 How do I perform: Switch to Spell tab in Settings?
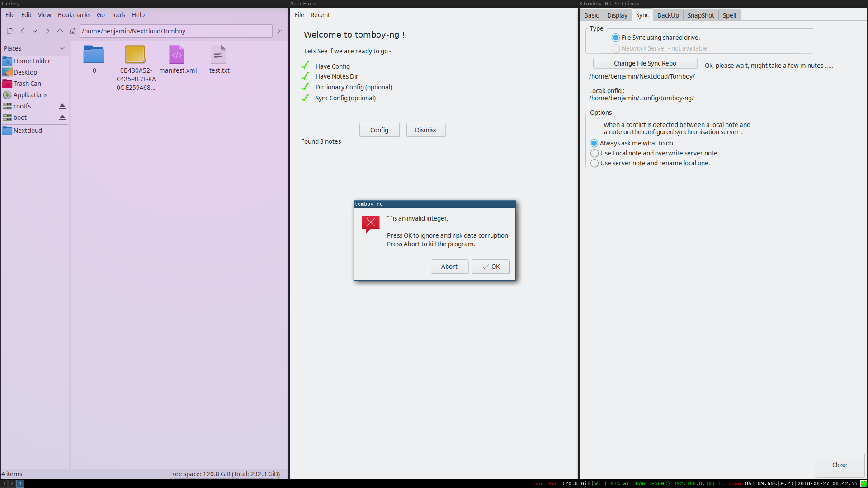point(729,15)
